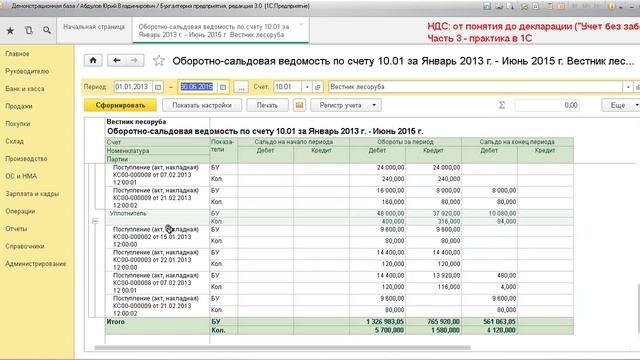Select Уплотнитель row label
Image resolution: width=640 pixels, height=360 pixels.
pos(128,213)
